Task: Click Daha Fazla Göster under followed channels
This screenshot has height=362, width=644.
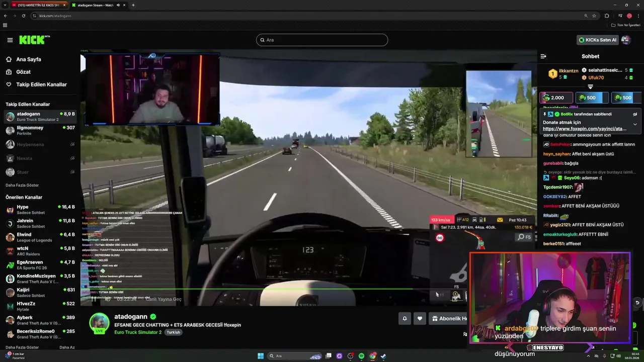Action: pos(22,185)
